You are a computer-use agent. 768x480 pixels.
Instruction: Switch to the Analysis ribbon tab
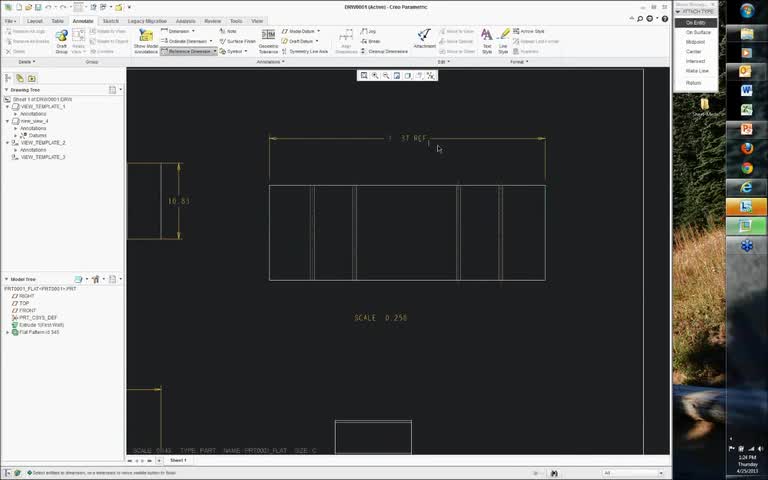tap(186, 21)
